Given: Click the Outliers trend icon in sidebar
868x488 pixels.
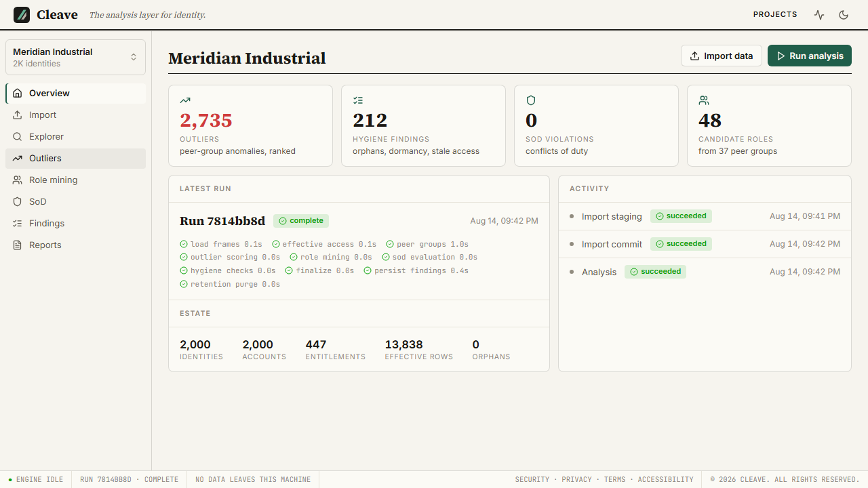Looking at the screenshot, I should pos(18,159).
